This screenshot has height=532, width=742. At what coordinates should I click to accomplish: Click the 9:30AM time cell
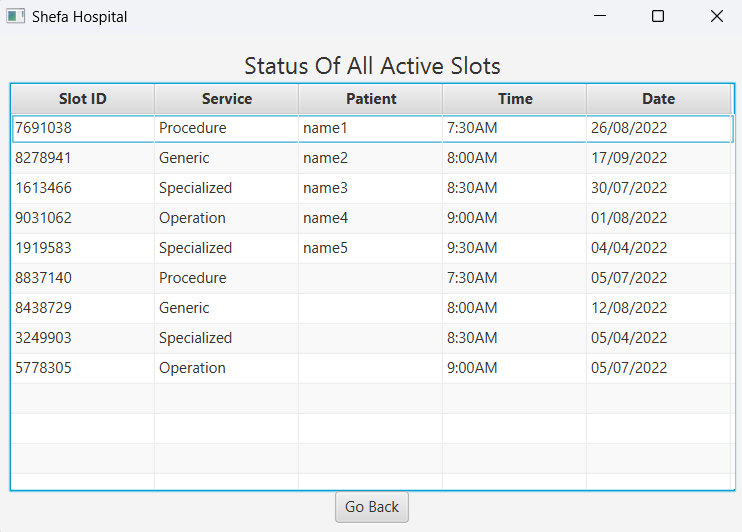coord(472,248)
